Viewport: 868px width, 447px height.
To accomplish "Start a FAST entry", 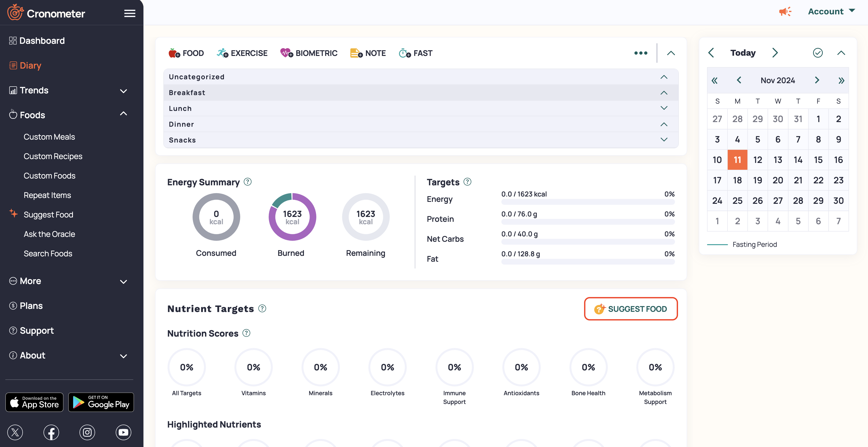I will [x=416, y=53].
